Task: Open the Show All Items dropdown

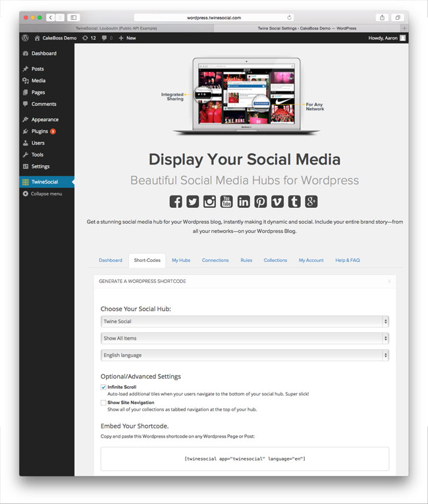Action: point(245,338)
